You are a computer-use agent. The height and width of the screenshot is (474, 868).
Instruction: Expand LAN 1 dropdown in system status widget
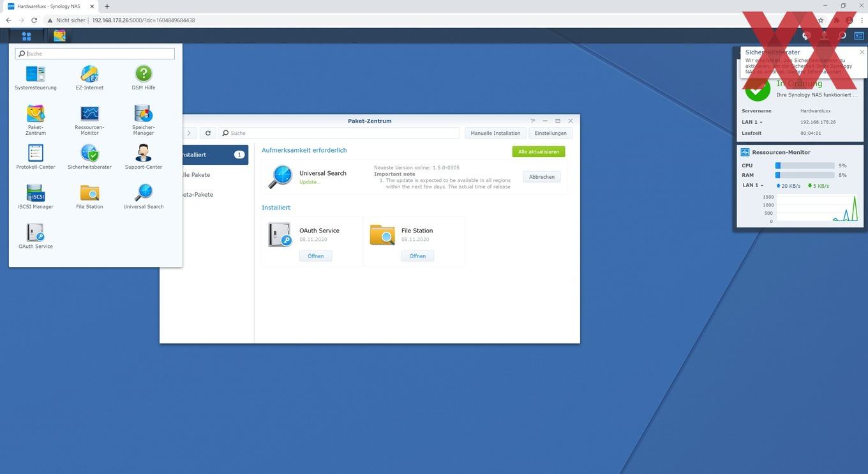(x=752, y=122)
